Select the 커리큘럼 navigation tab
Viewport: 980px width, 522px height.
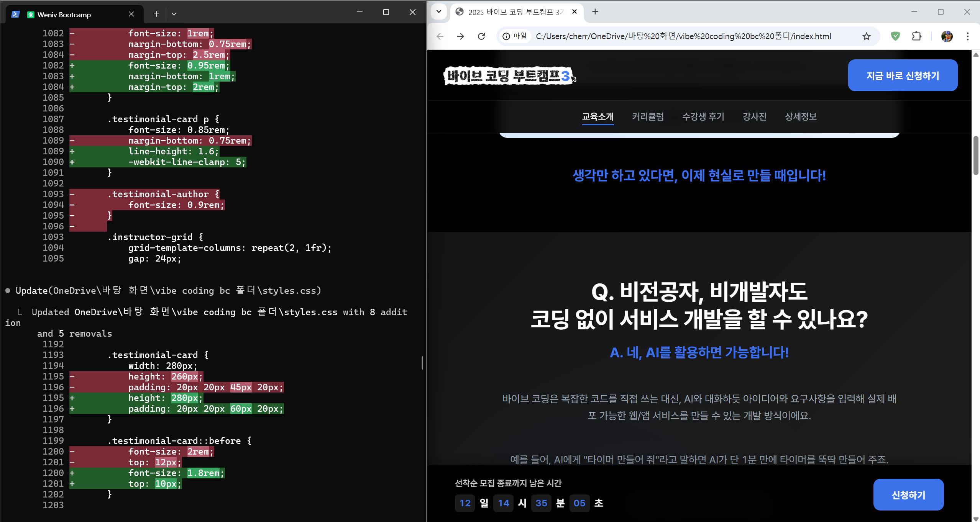pos(648,117)
